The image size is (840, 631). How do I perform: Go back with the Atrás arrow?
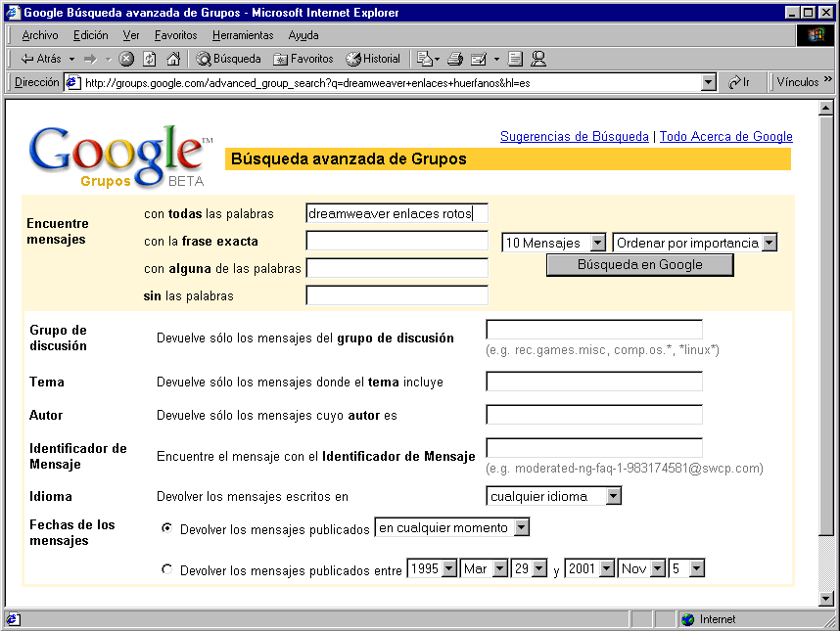40,59
